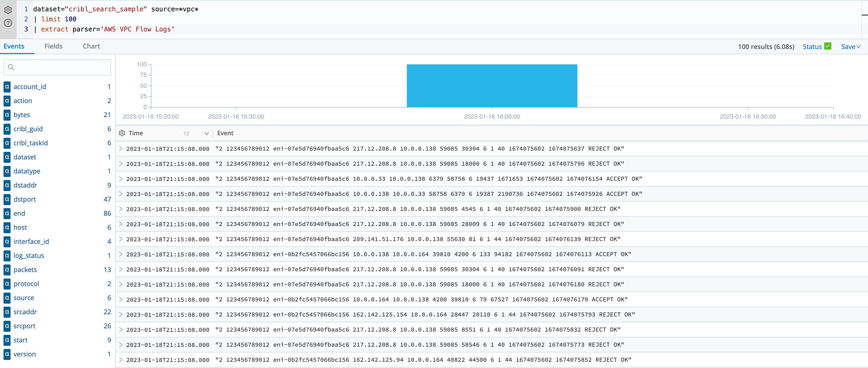Toggle the TZ control in the Time column
868x368 pixels.
point(186,133)
